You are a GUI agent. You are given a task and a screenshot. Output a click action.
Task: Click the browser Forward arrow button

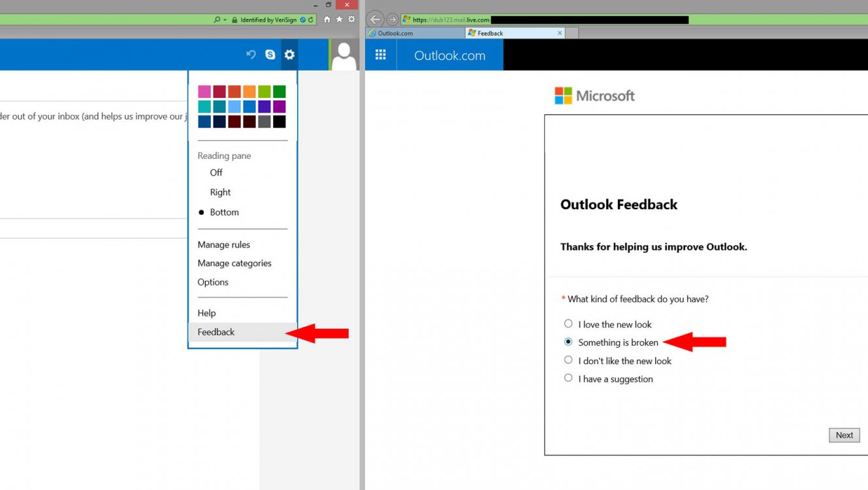pyautogui.click(x=393, y=20)
